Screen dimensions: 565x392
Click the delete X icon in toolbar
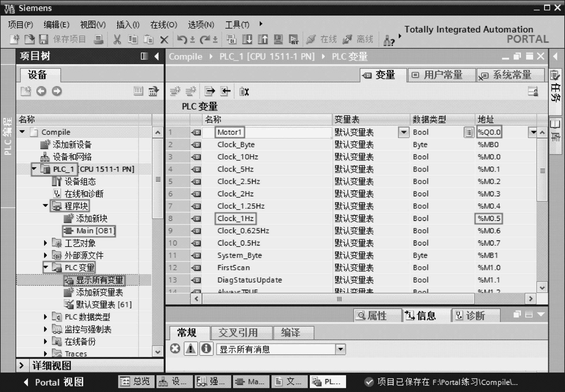(x=164, y=39)
